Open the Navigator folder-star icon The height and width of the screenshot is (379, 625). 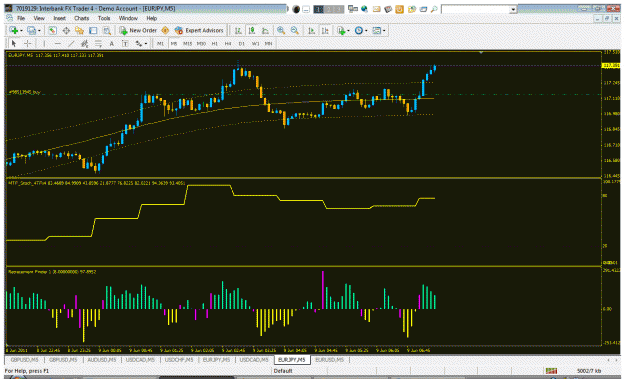[79, 30]
